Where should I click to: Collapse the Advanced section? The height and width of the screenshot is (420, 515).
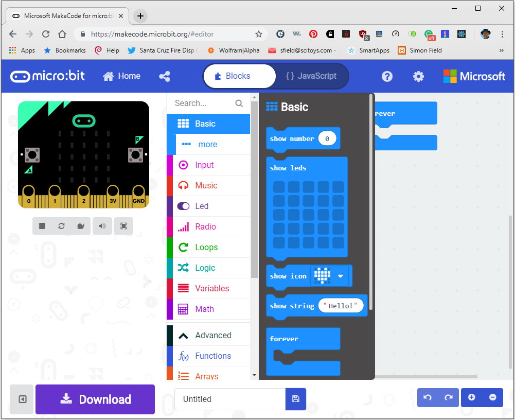tap(208, 335)
